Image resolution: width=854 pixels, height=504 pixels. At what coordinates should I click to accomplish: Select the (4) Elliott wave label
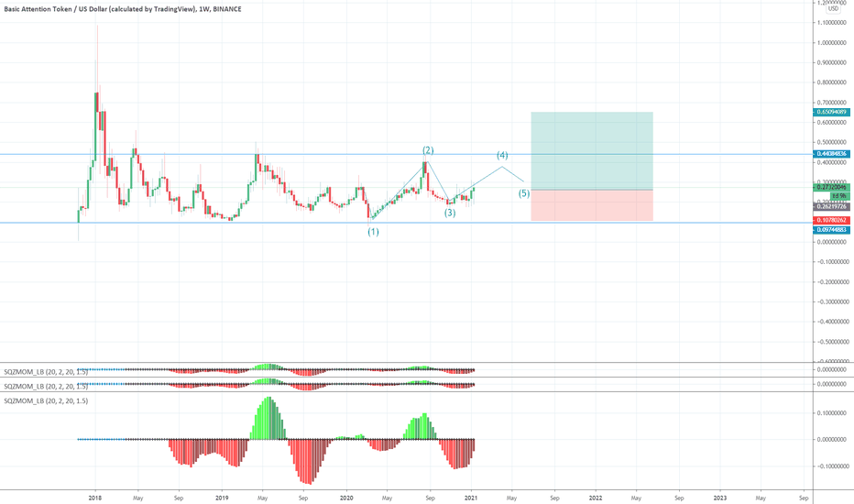502,155
